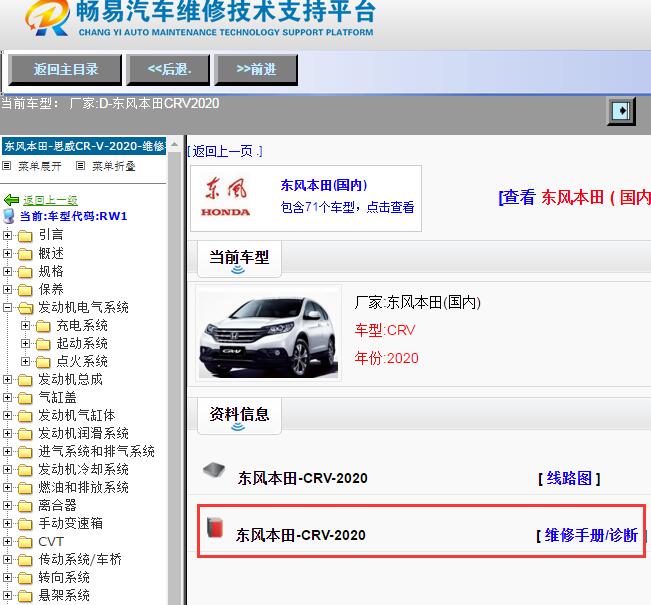Click the folder icon beside 起动系统
The width and height of the screenshot is (651, 605).
point(43,344)
